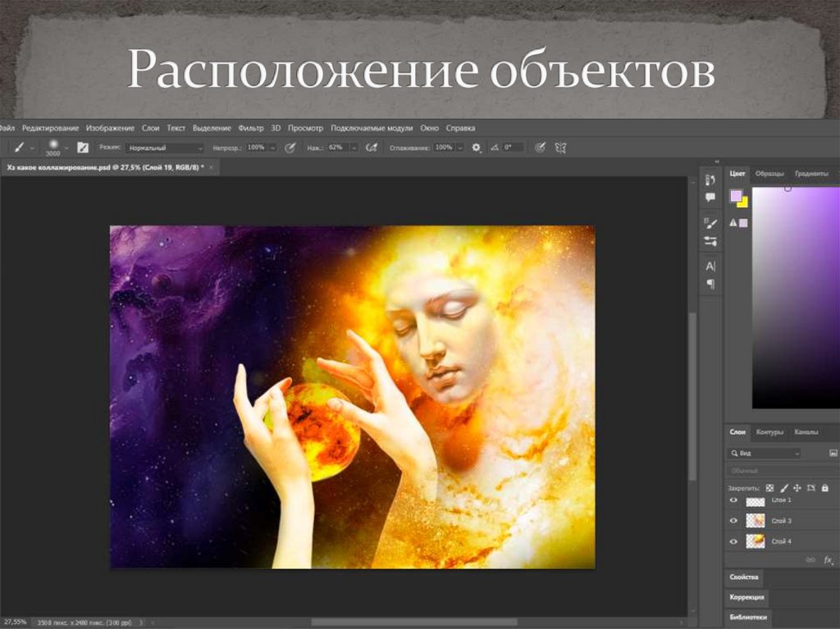Click the fx icon in the Layers panel

827,560
